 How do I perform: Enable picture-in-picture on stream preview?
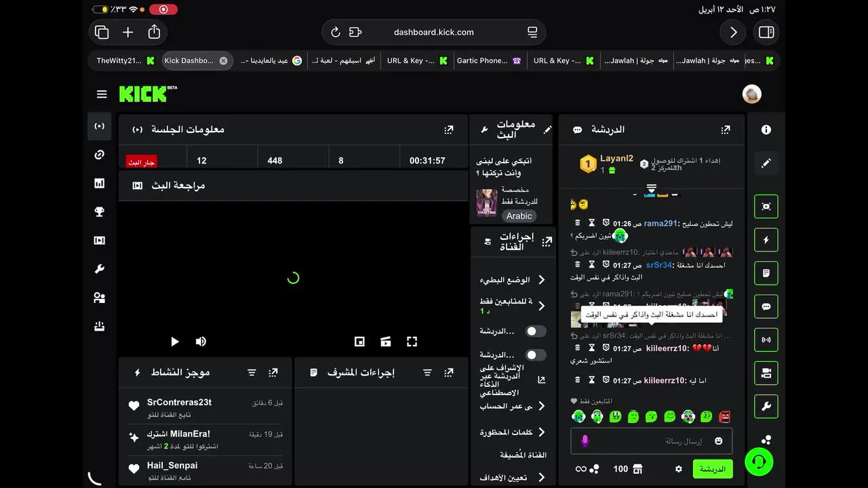point(359,342)
